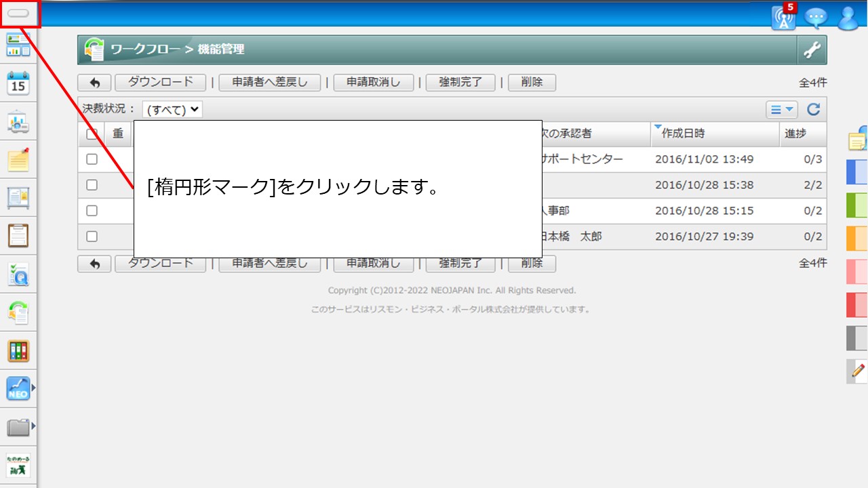
Task: Refresh the list with the reload icon
Action: click(813, 109)
